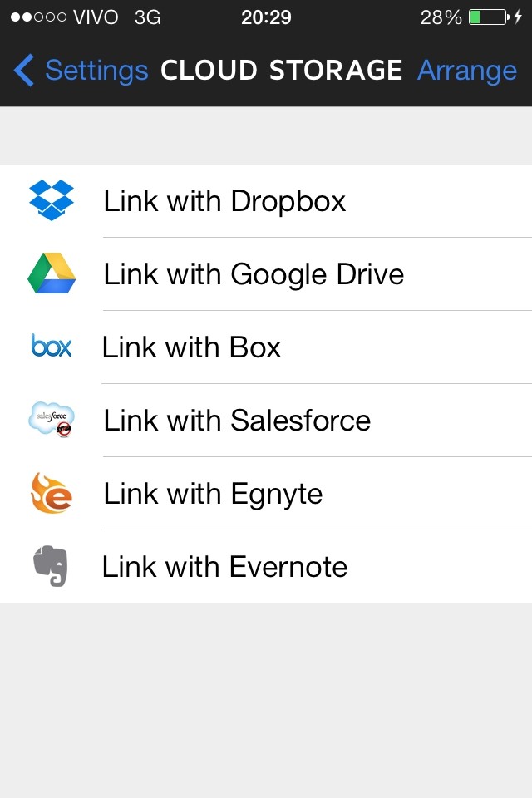This screenshot has height=798, width=532.
Task: Tap the 20:29 clock in status bar
Action: pos(266,17)
